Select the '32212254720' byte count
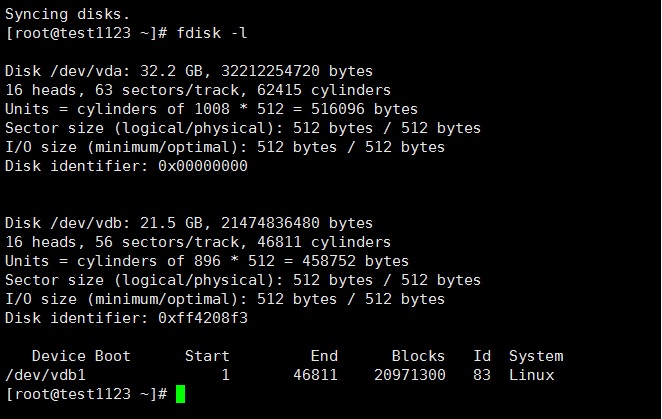662x419 pixels. pyautogui.click(x=270, y=71)
